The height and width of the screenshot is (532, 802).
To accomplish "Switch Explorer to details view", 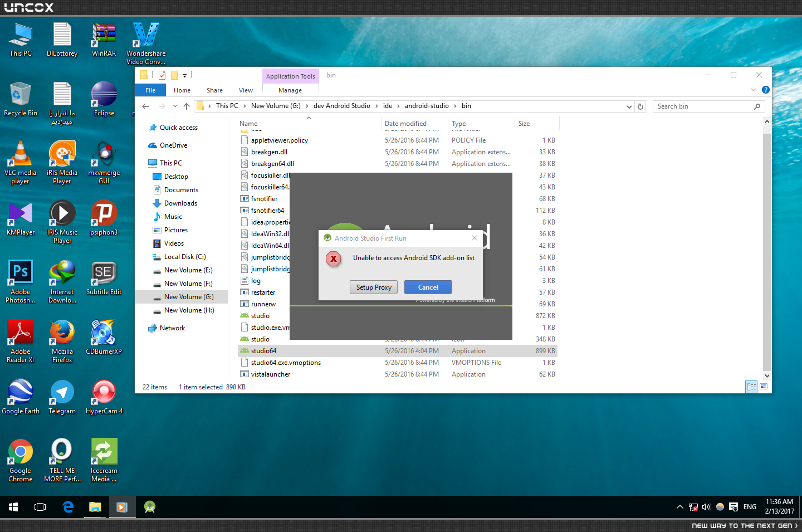I will pyautogui.click(x=751, y=387).
